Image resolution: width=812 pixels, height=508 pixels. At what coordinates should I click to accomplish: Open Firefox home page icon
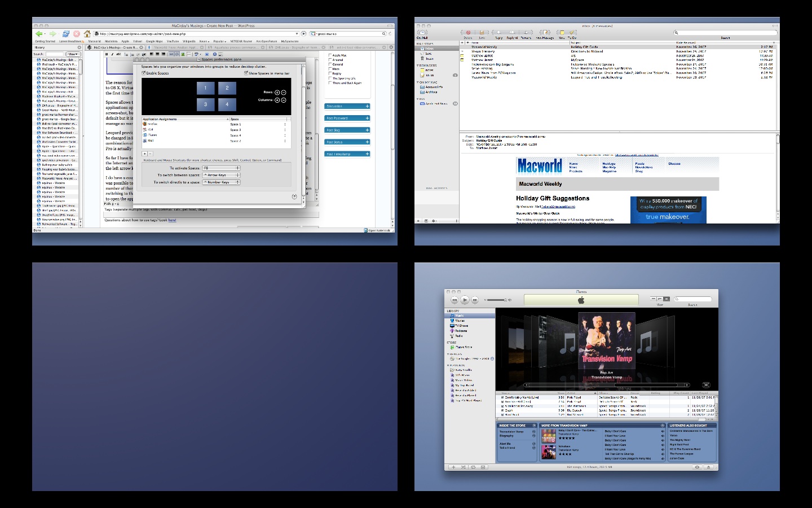click(x=87, y=34)
